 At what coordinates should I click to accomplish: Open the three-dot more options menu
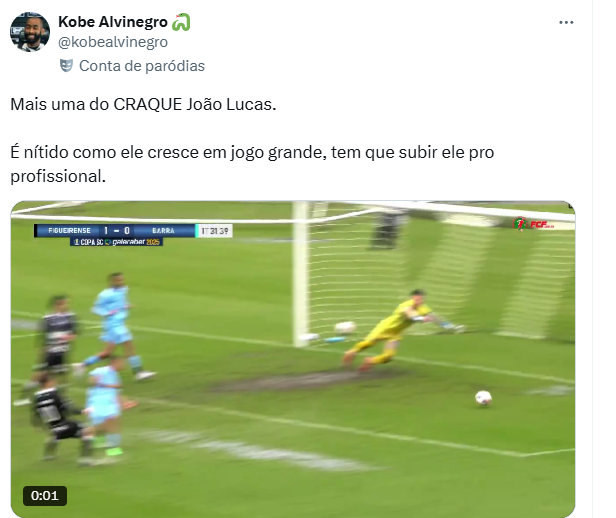pos(566,22)
